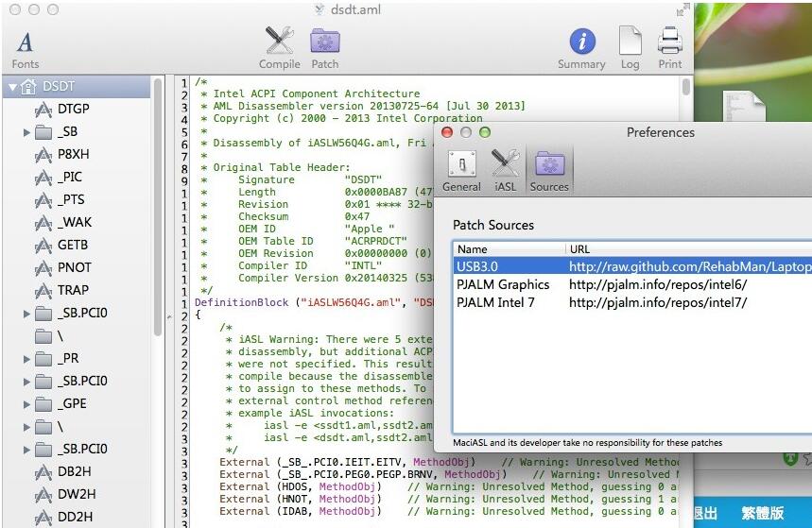Image resolution: width=812 pixels, height=528 pixels.
Task: Collapse the DSDT root node
Action: coord(12,87)
